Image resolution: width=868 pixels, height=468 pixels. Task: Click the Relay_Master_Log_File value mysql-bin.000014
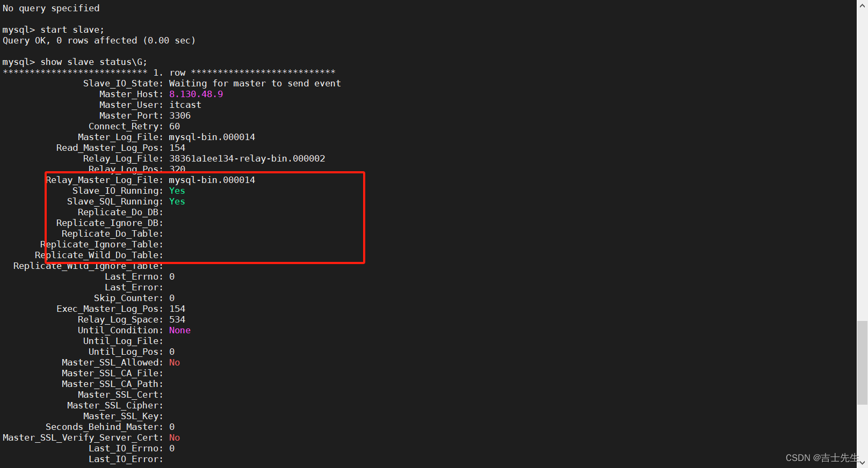coord(212,180)
